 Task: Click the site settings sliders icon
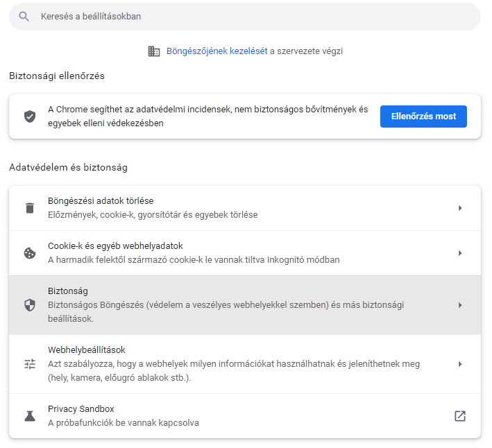click(x=30, y=364)
